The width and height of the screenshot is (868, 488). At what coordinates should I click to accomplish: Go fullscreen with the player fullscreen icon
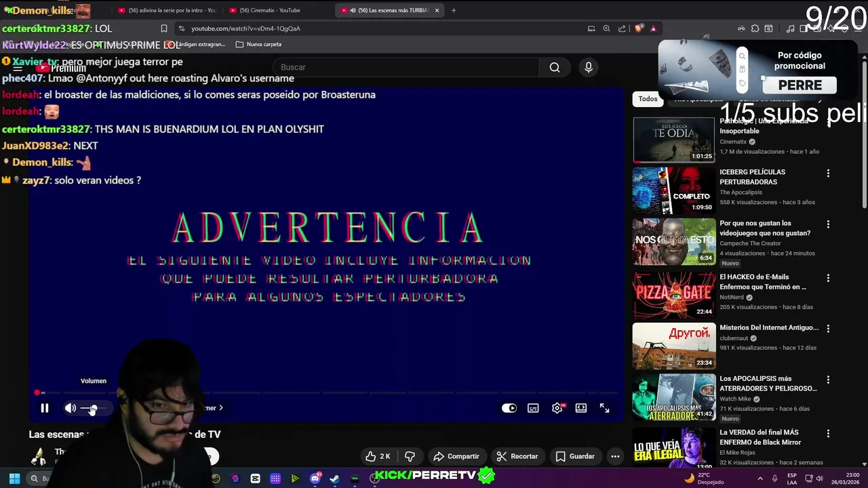[x=605, y=408]
